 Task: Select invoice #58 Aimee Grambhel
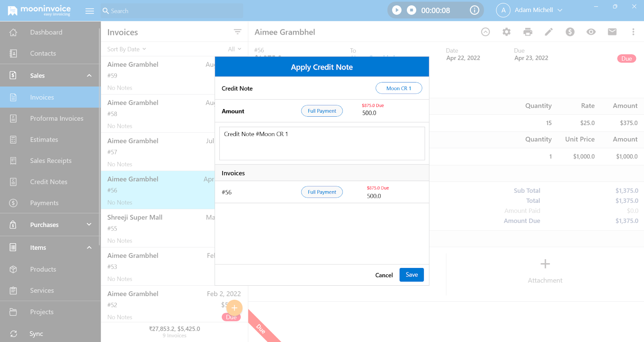click(x=158, y=114)
